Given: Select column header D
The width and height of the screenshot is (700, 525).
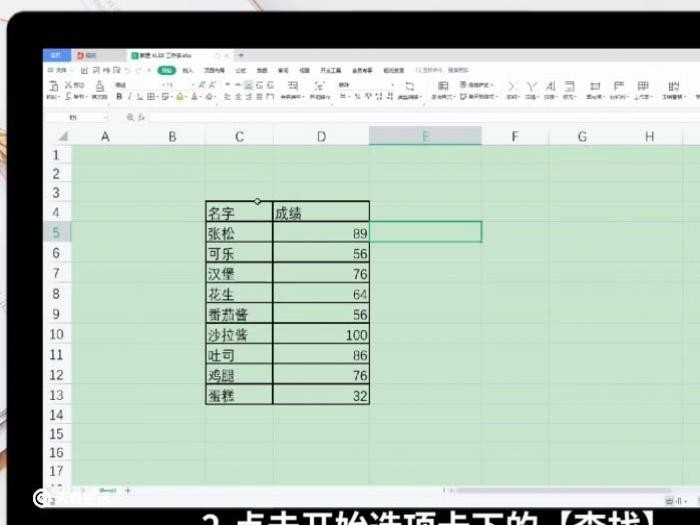Looking at the screenshot, I should click(x=320, y=136).
